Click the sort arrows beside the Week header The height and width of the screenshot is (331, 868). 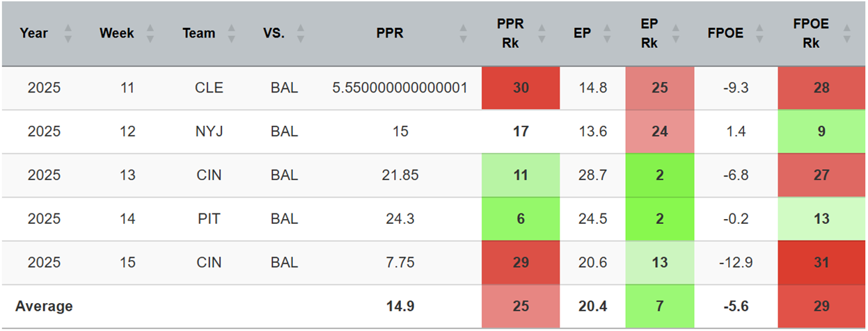pos(150,33)
